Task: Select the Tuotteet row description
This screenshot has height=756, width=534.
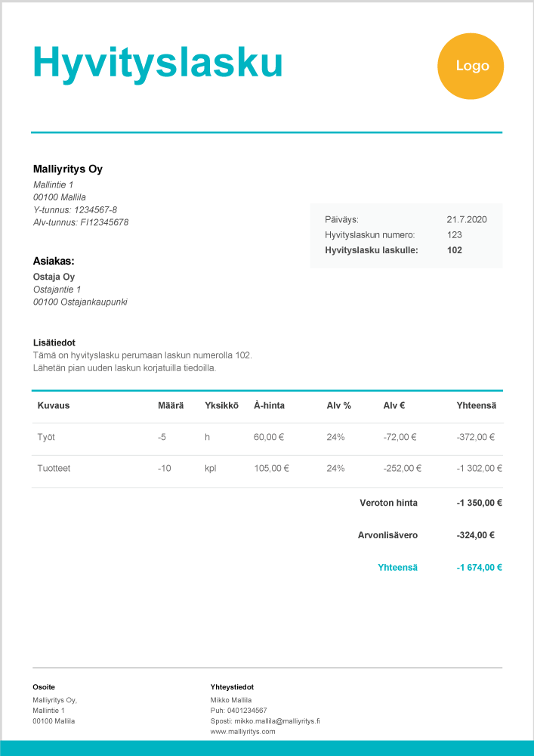Action: pyautogui.click(x=54, y=468)
